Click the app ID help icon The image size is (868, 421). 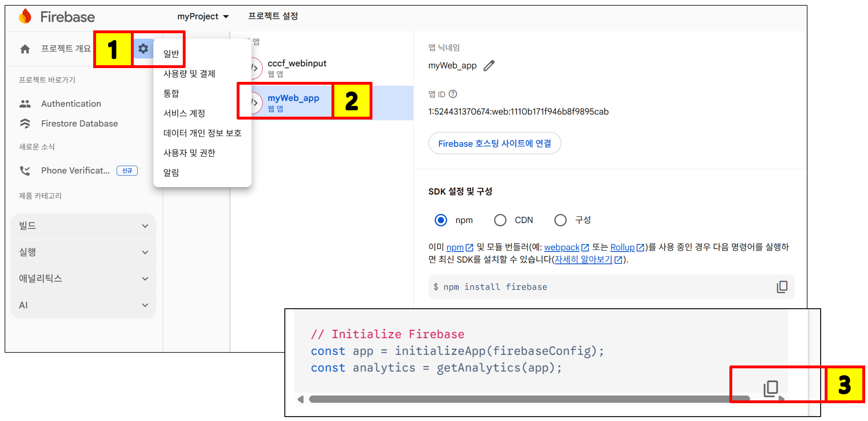click(453, 94)
